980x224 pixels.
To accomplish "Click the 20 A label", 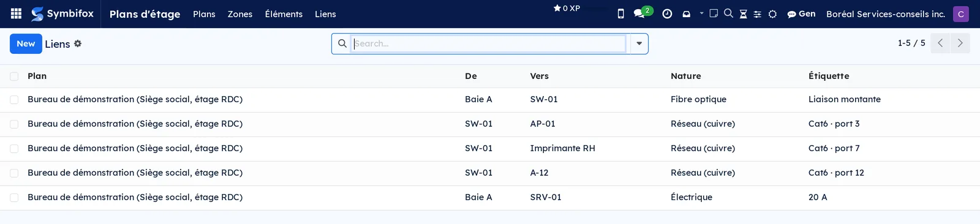I will point(818,197).
